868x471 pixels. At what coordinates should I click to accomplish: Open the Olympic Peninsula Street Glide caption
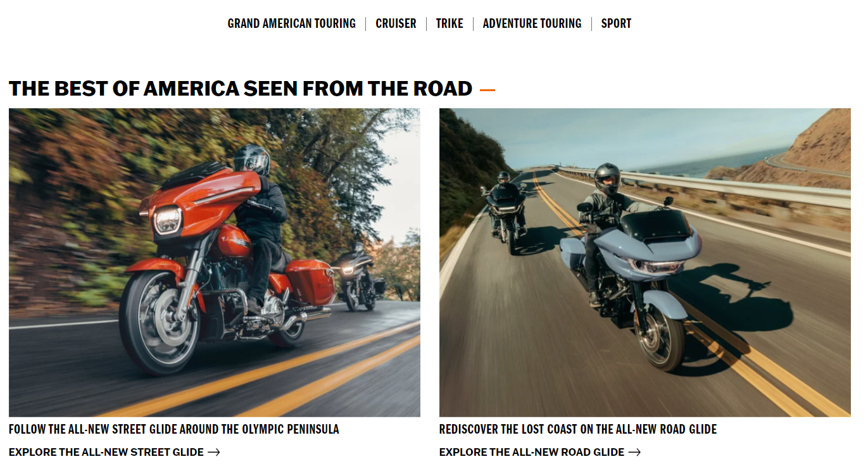pyautogui.click(x=174, y=429)
